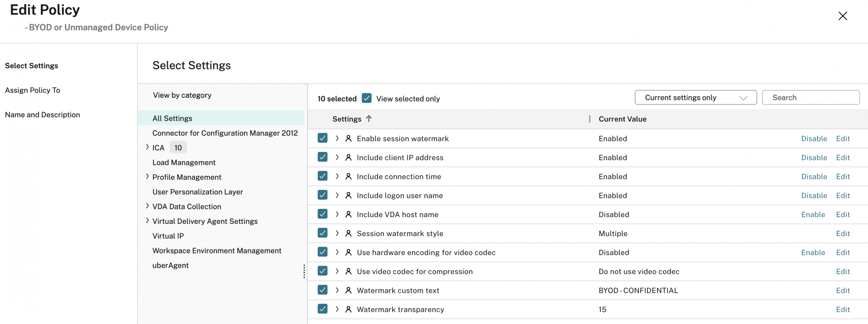Expand the Include VDA host name row
Viewport: 868px width, 324px height.
[337, 214]
